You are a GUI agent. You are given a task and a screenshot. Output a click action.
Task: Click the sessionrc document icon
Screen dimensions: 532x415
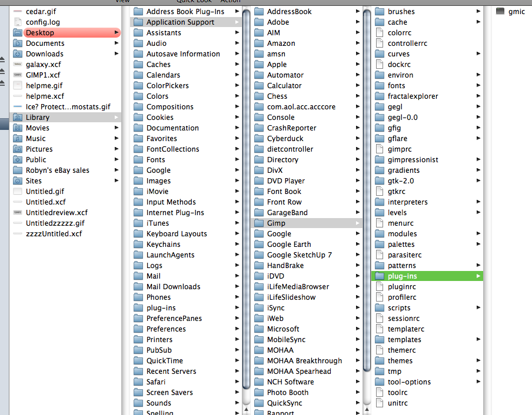(380, 319)
